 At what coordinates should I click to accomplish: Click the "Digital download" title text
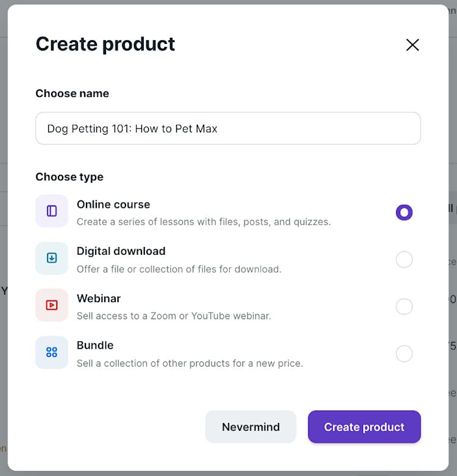[x=121, y=251]
